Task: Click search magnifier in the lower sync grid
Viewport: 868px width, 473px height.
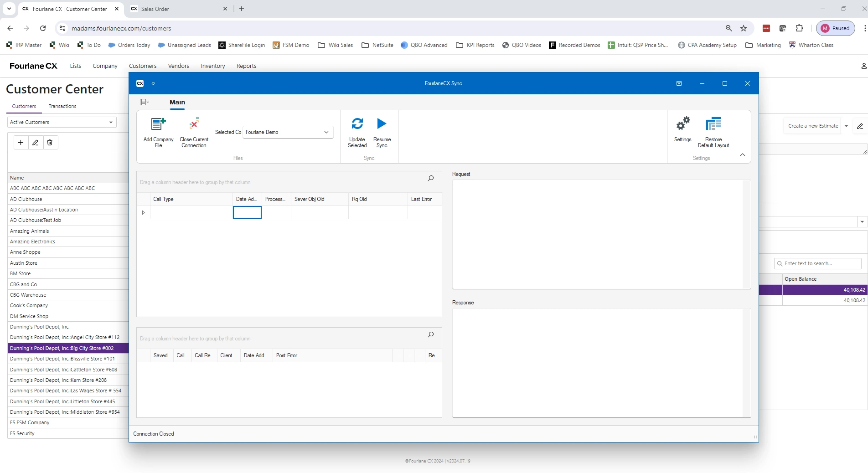Action: click(x=431, y=334)
